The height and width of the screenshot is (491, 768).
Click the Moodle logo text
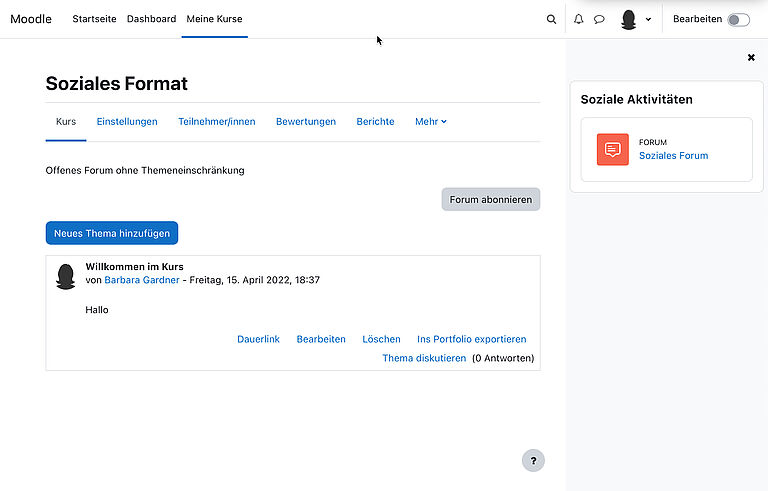click(x=31, y=19)
